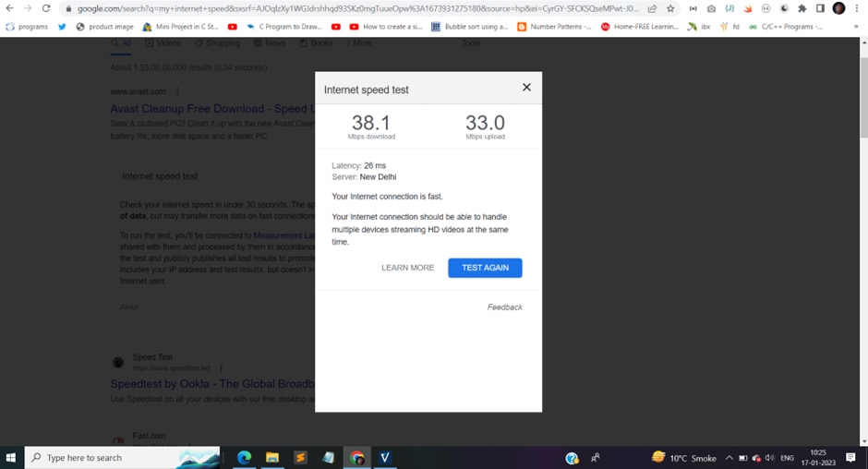Image resolution: width=868 pixels, height=469 pixels.
Task: Open 'C Program to Draw...' bookmark
Action: (284, 27)
